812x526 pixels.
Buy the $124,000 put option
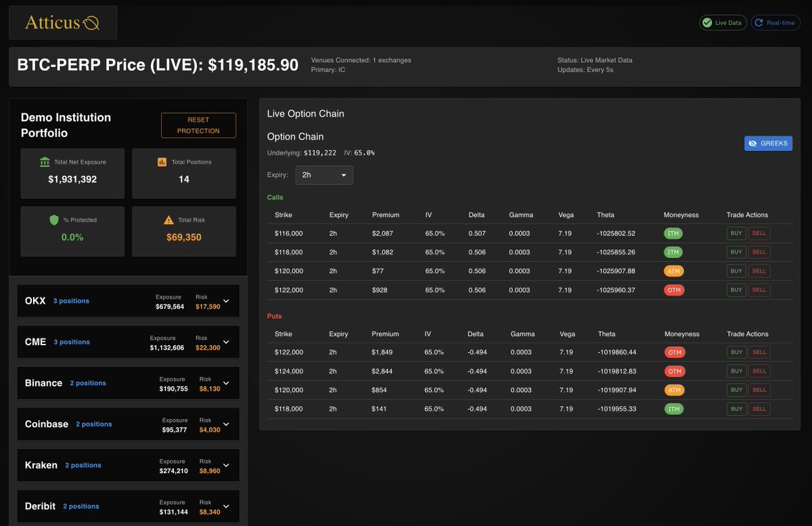pyautogui.click(x=736, y=371)
